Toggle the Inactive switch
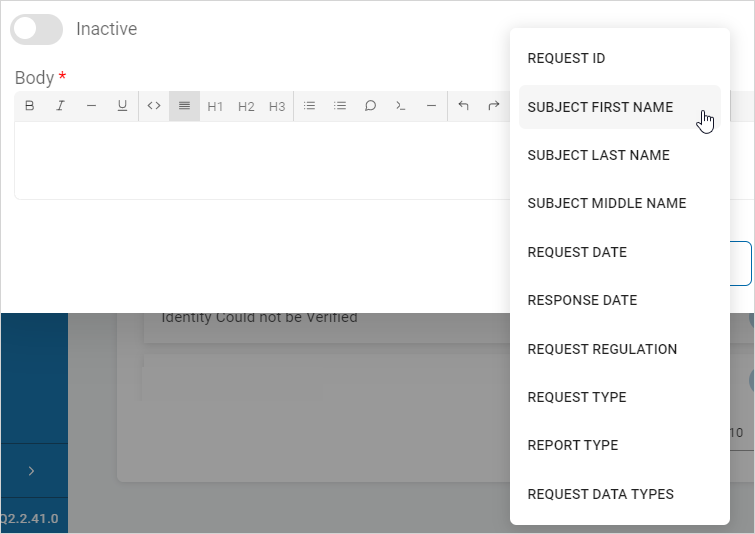Screen dimensions: 755x534 tap(36, 30)
